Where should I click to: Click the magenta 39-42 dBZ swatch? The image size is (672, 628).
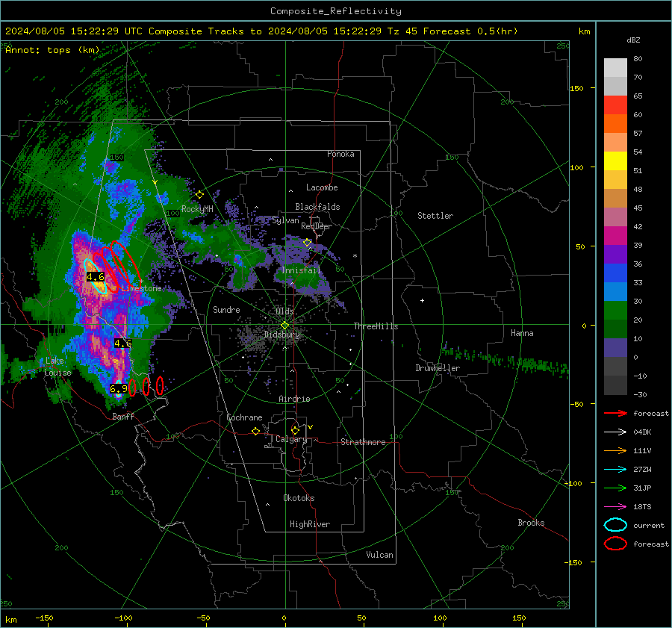pyautogui.click(x=615, y=236)
